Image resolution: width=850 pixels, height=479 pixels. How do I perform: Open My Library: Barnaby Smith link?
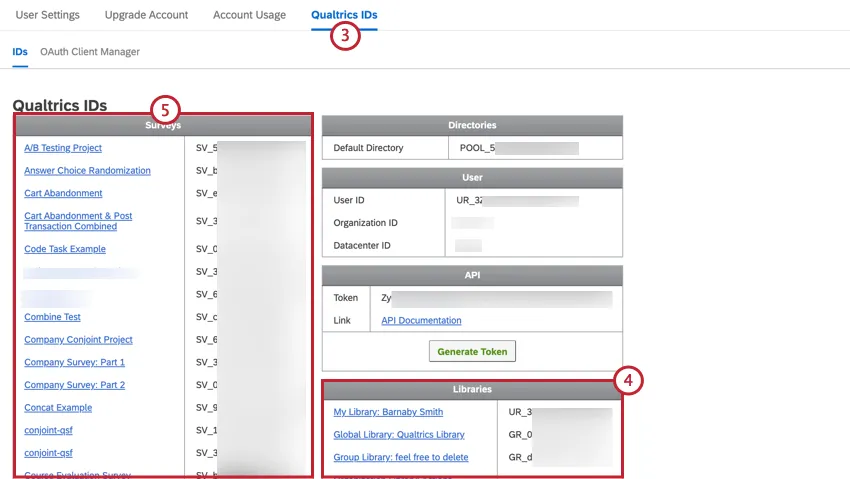[388, 412]
